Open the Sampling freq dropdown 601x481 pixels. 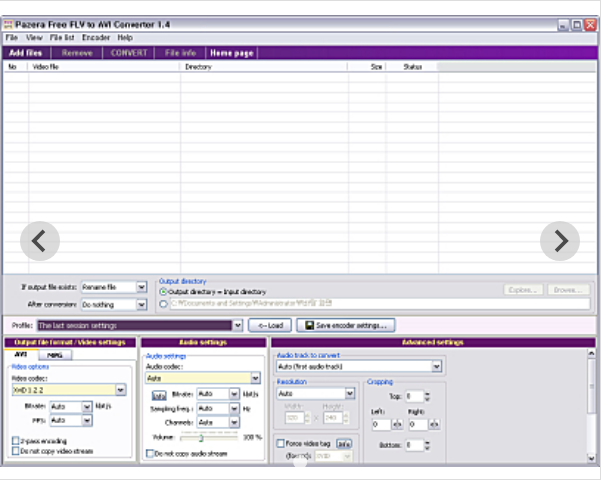coord(234,409)
